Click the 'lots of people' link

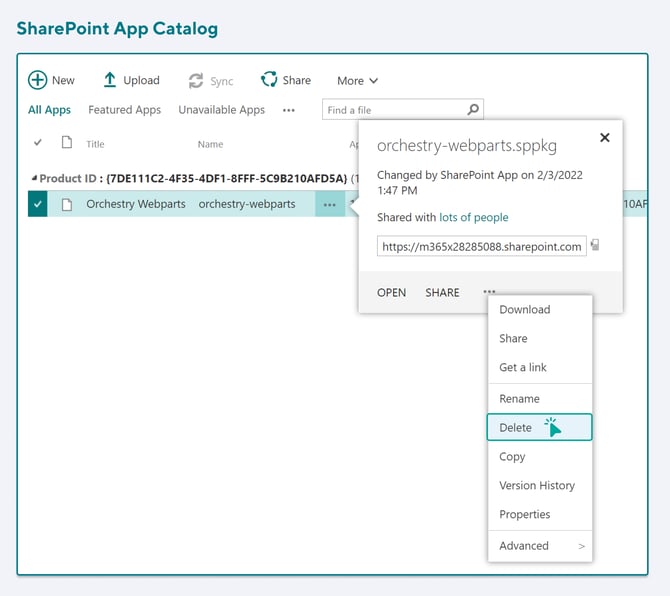[473, 217]
